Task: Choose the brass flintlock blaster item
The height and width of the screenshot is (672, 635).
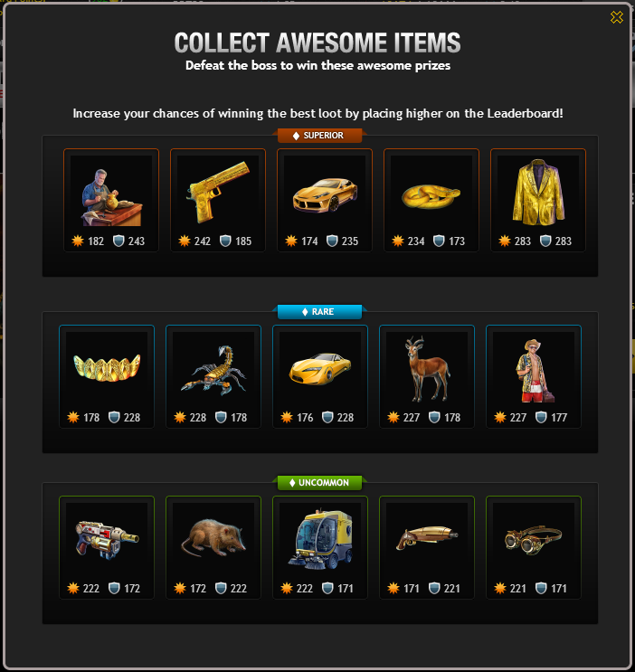Action: (427, 547)
